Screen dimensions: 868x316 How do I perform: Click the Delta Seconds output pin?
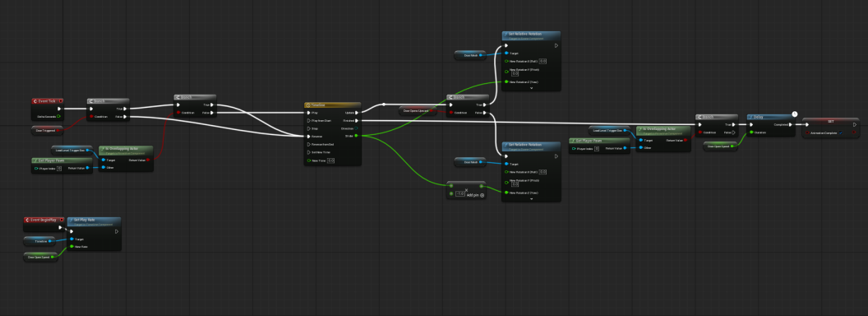(x=58, y=116)
